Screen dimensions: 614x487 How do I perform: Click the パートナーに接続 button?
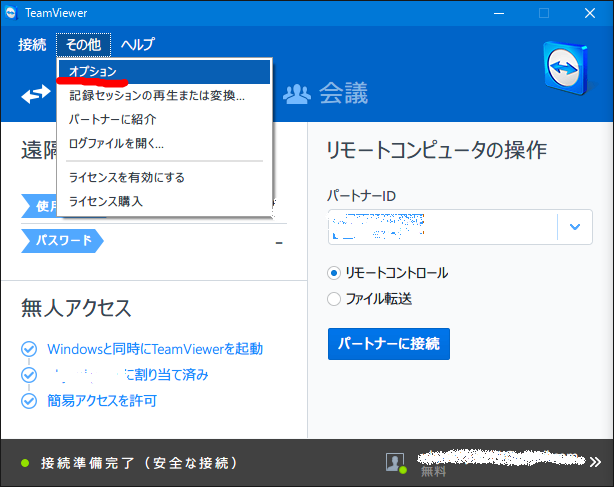coord(389,344)
